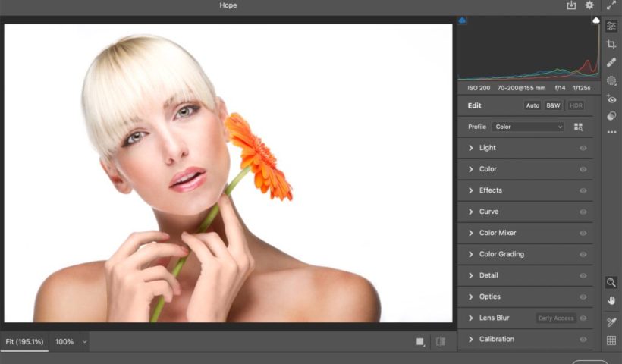
Task: Click the save image icon
Action: 571,5
